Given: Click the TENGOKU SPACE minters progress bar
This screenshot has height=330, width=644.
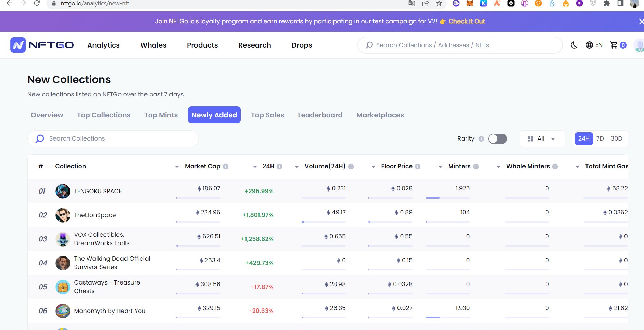Looking at the screenshot, I should 448,198.
